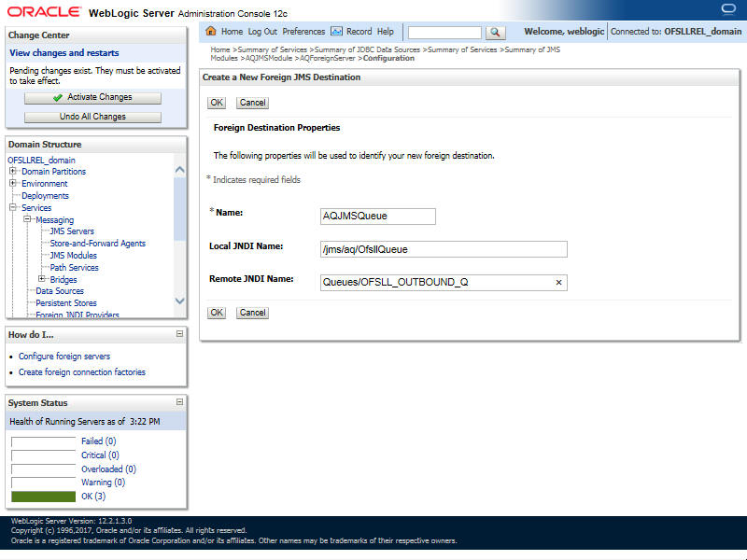The image size is (747, 560).
Task: Open Deployments in Domain Structure
Action: point(45,196)
